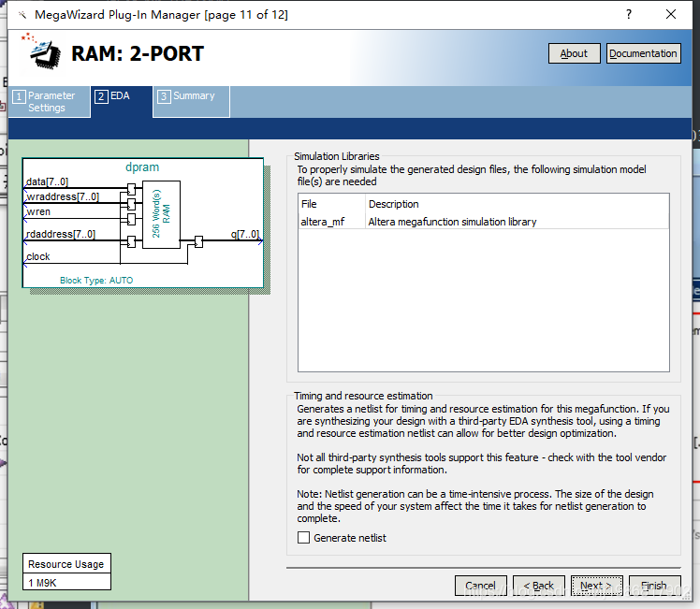Click the wraddress[7..0] port label
This screenshot has width=700, height=609.
coord(63,196)
